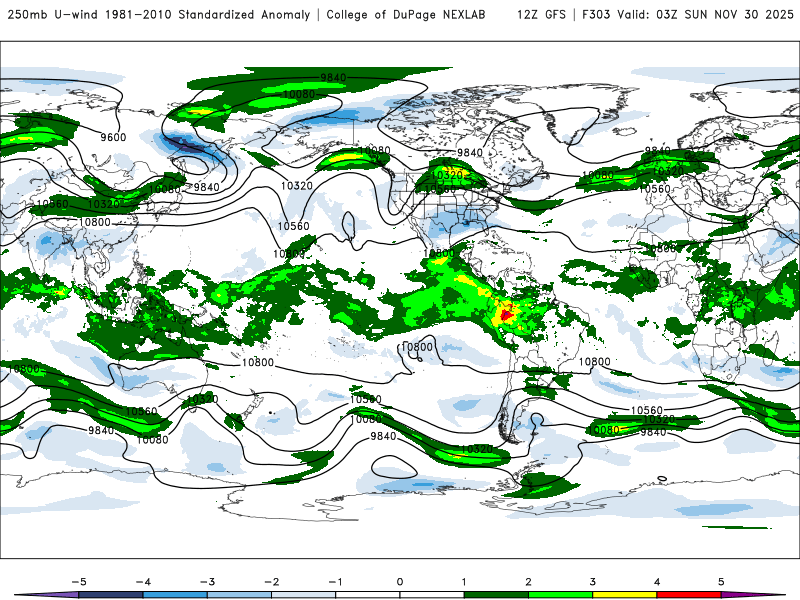
Task: Click the red anomaly maximum over northern South America
Action: tap(506, 314)
